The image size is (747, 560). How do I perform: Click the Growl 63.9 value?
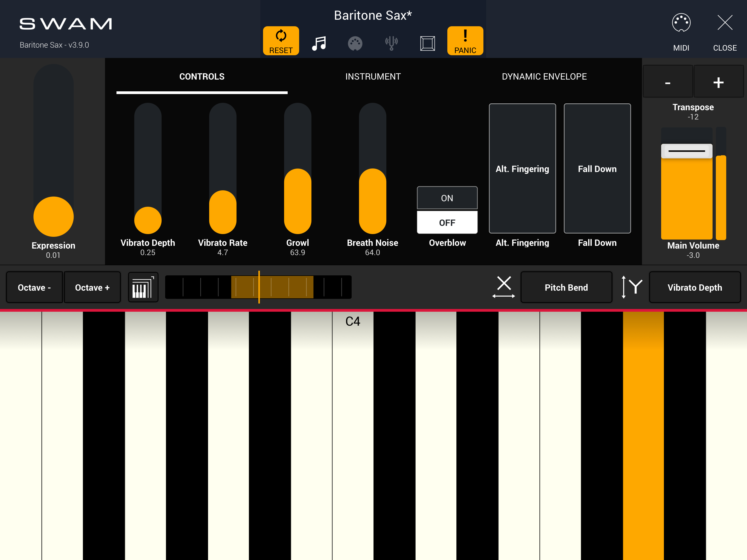[x=297, y=252]
